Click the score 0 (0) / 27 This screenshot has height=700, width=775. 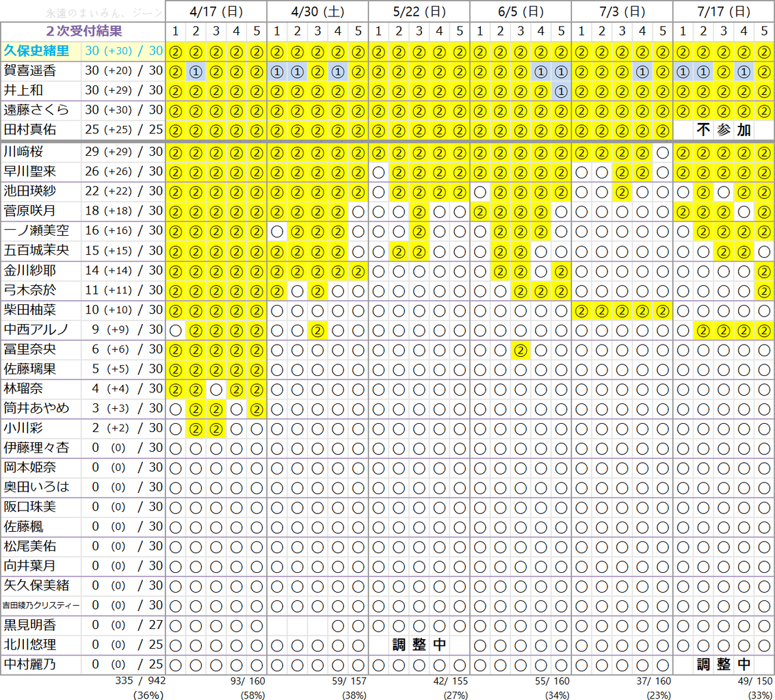point(127,625)
